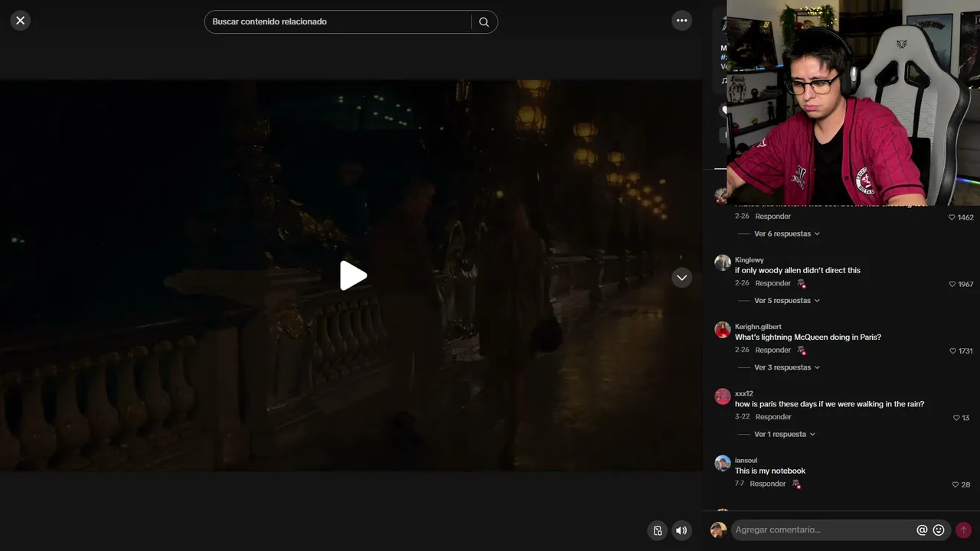The image size is (980, 551).
Task: Close the video viewer with the X button
Action: [21, 21]
